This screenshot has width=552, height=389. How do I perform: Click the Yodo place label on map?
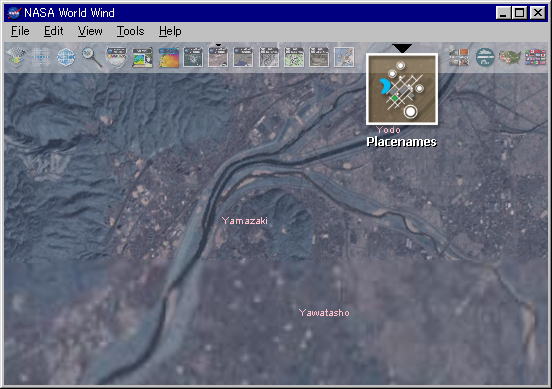pyautogui.click(x=388, y=130)
